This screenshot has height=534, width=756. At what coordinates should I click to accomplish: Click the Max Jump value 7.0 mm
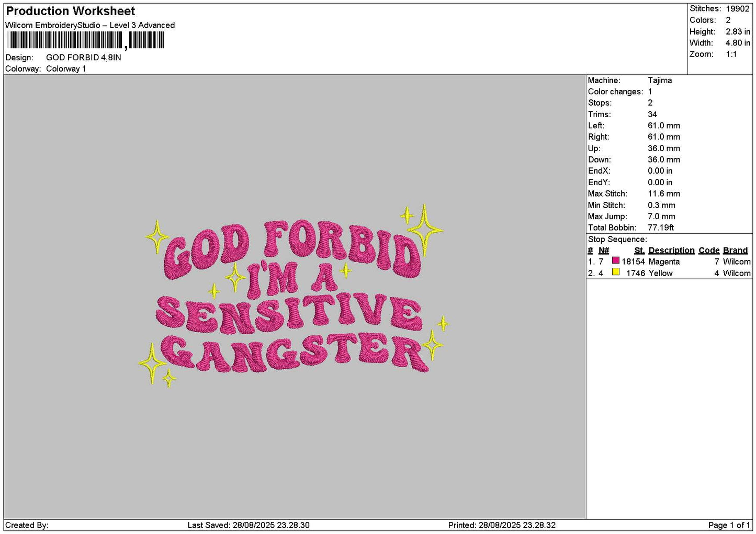[661, 217]
